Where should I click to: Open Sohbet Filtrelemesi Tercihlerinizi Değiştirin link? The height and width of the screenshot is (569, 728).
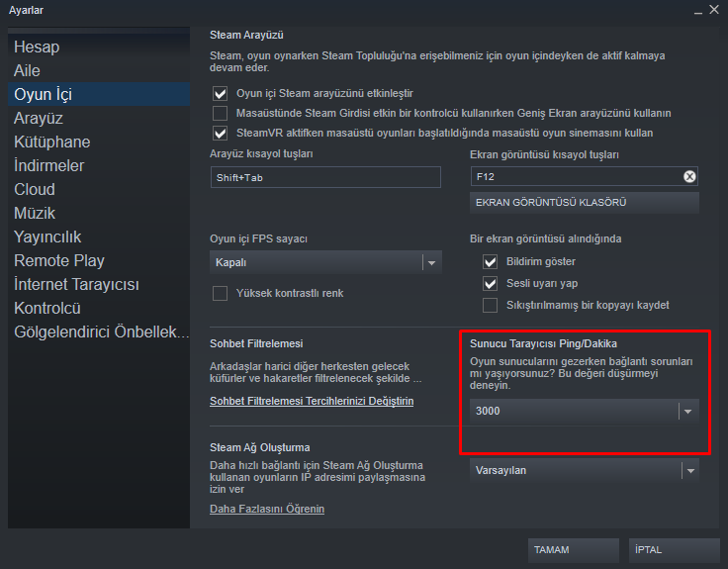pos(312,401)
